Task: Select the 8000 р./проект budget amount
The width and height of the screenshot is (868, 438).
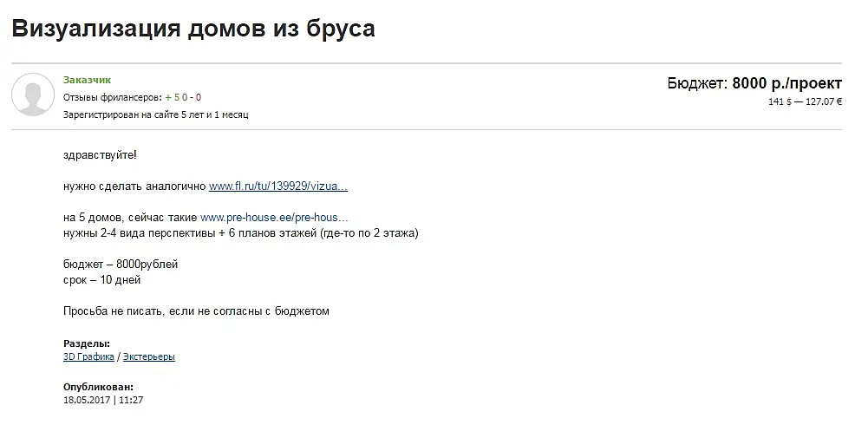Action: [786, 83]
